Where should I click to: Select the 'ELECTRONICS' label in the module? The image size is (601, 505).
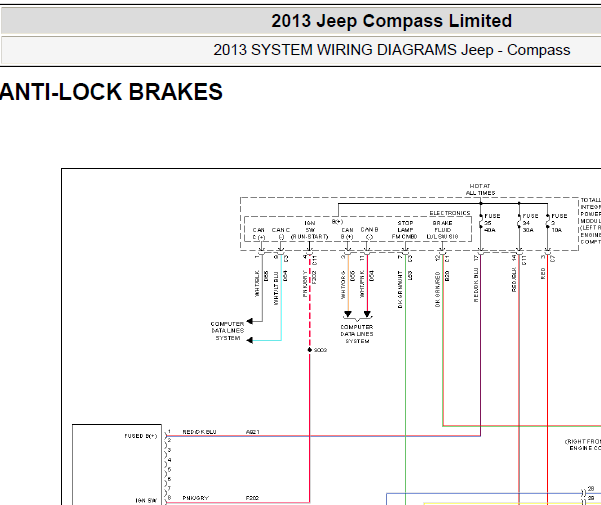450,213
